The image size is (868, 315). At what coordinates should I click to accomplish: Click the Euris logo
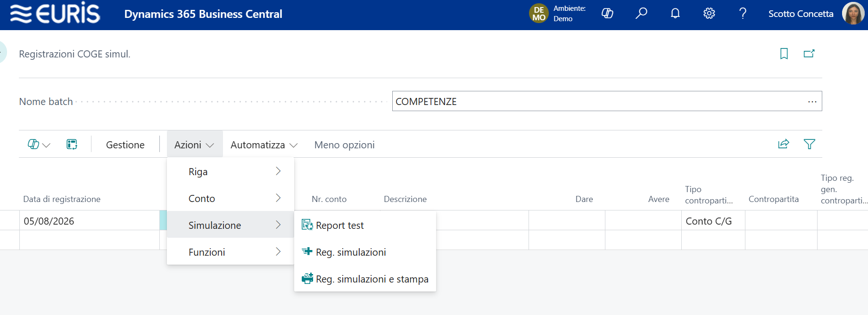55,14
